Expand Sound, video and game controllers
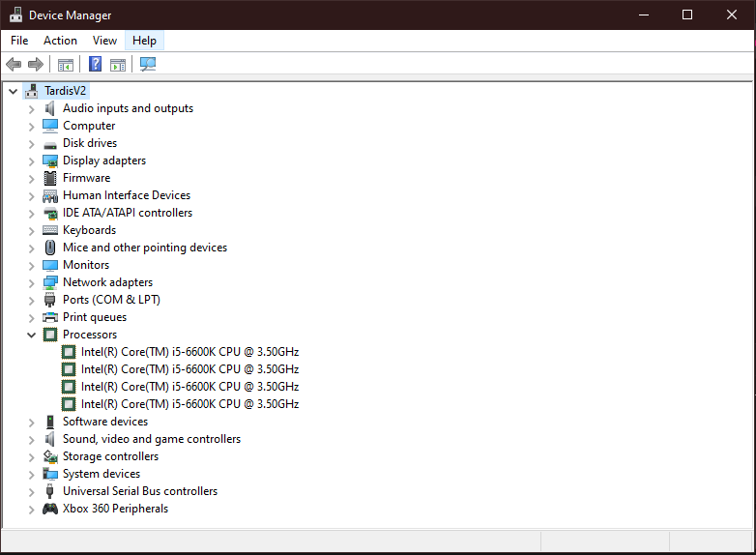 (31, 440)
